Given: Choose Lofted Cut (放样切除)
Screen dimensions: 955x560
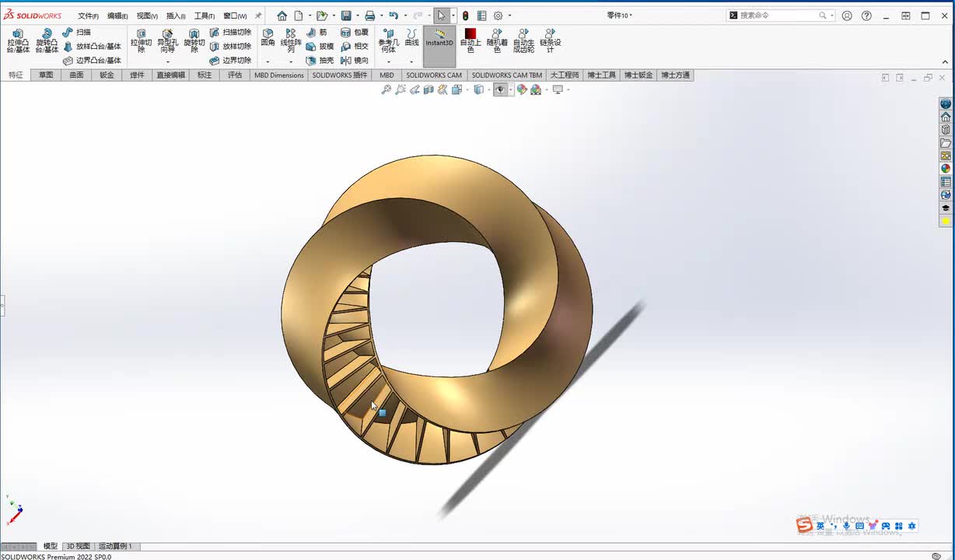Looking at the screenshot, I should click(230, 47).
